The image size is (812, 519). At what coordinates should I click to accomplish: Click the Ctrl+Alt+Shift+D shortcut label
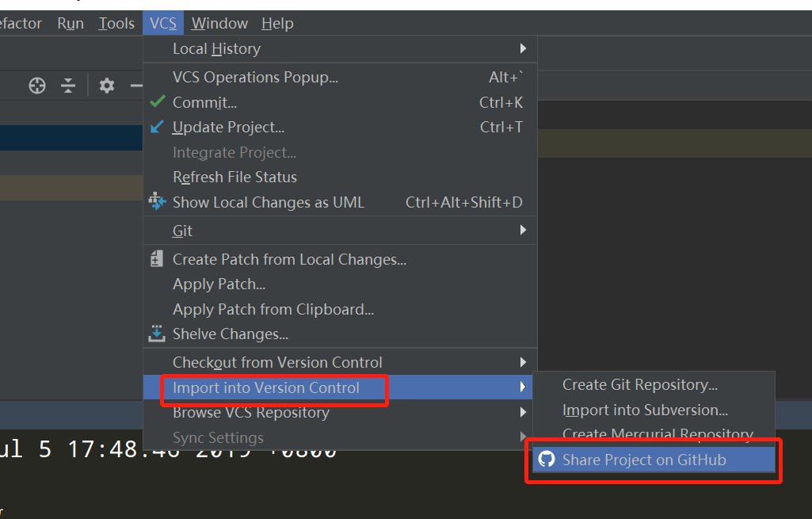click(x=463, y=202)
